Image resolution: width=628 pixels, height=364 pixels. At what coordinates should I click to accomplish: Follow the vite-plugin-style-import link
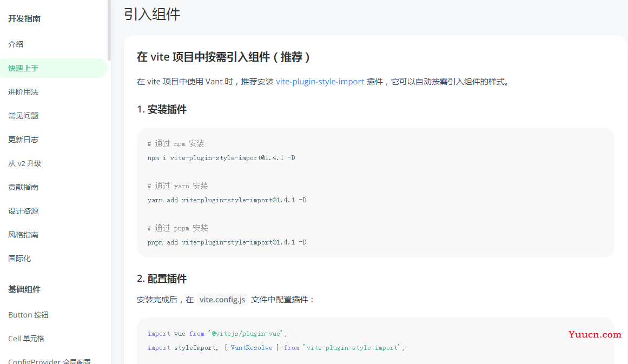click(320, 82)
